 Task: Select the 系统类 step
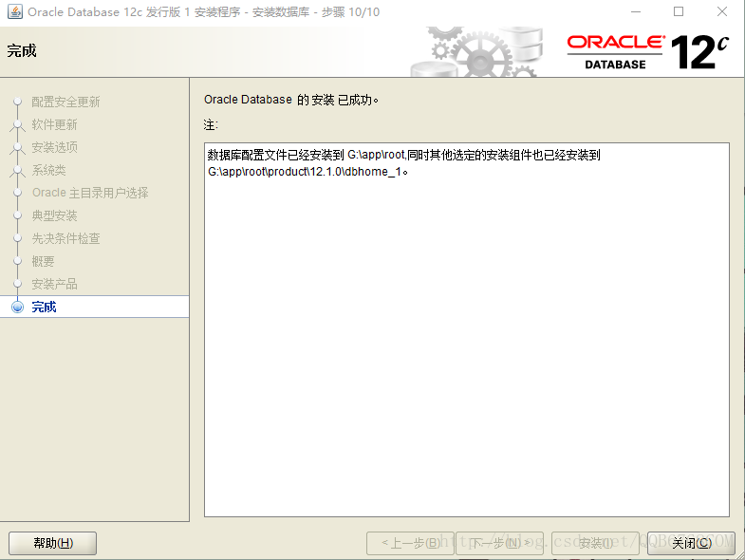click(48, 170)
